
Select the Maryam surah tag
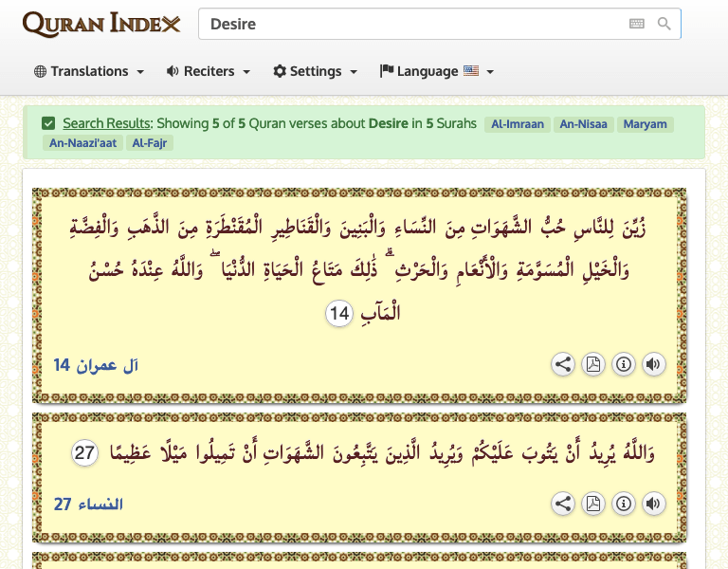645,124
